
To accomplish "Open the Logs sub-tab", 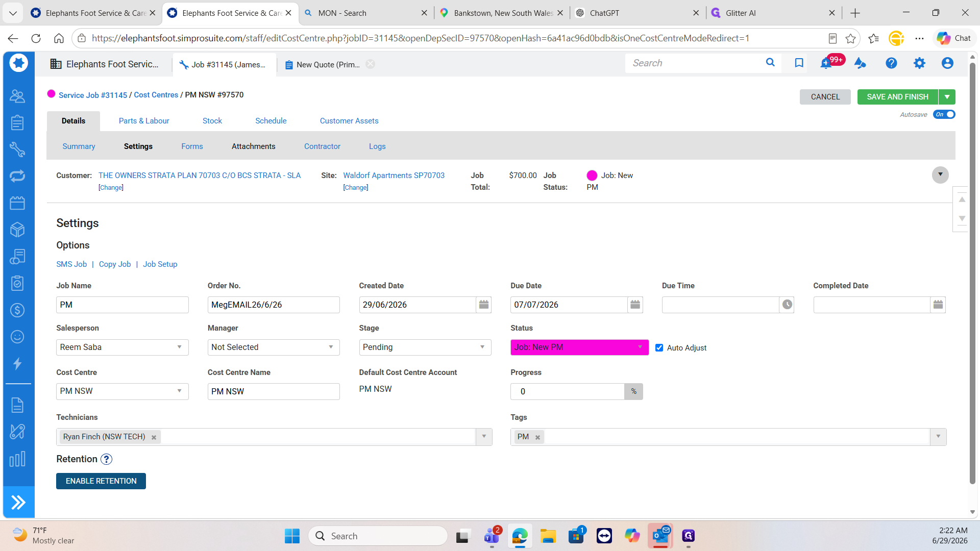I will (377, 146).
